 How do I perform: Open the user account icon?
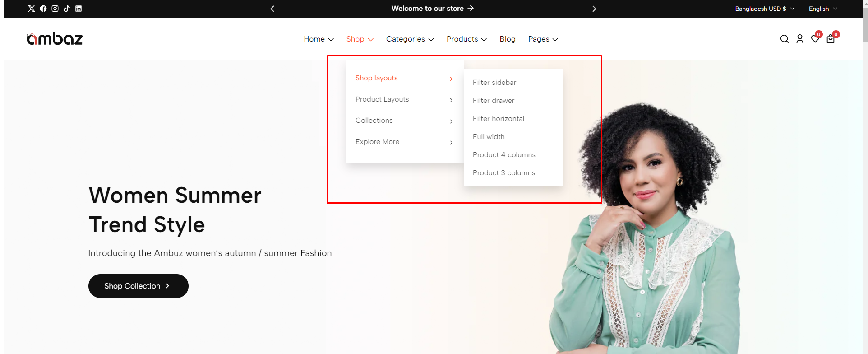[800, 39]
